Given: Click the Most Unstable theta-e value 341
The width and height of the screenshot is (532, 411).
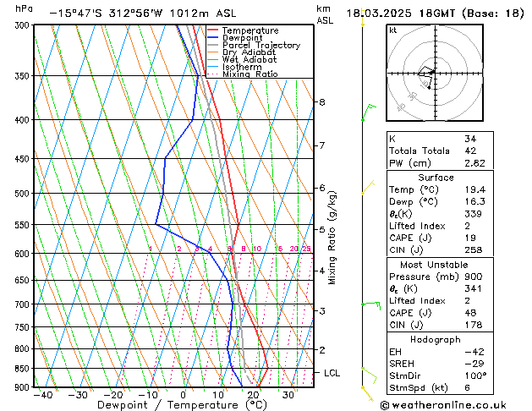Looking at the screenshot, I should 474,288.
